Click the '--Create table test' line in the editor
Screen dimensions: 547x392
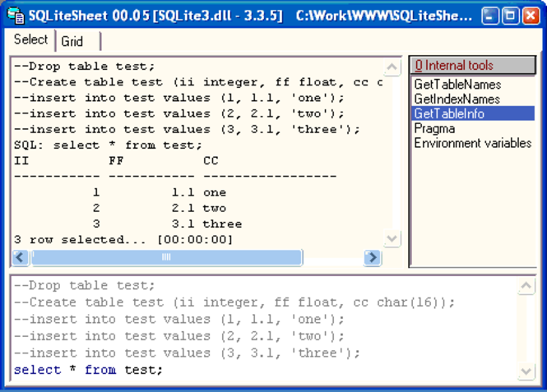click(x=234, y=302)
